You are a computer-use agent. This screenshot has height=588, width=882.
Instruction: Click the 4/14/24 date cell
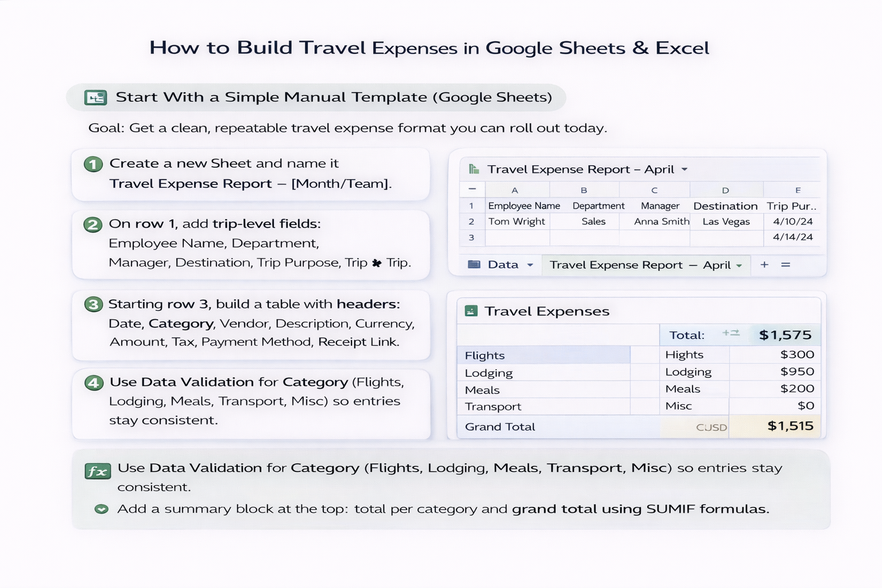tap(793, 237)
